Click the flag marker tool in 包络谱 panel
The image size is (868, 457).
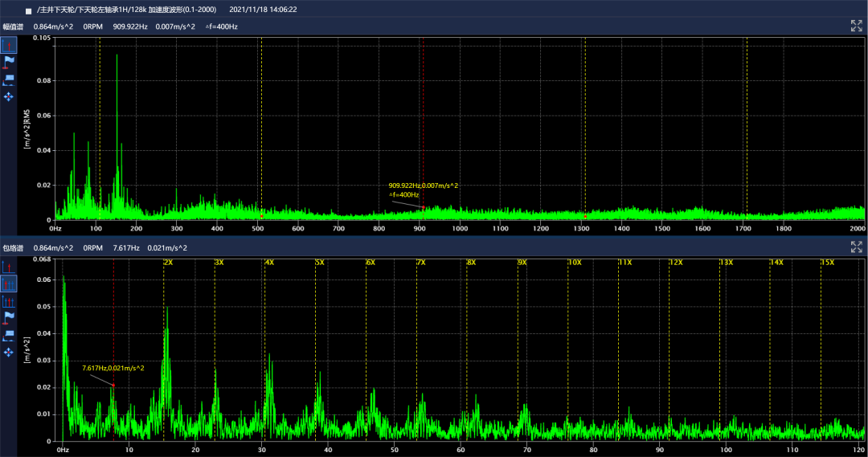9,318
